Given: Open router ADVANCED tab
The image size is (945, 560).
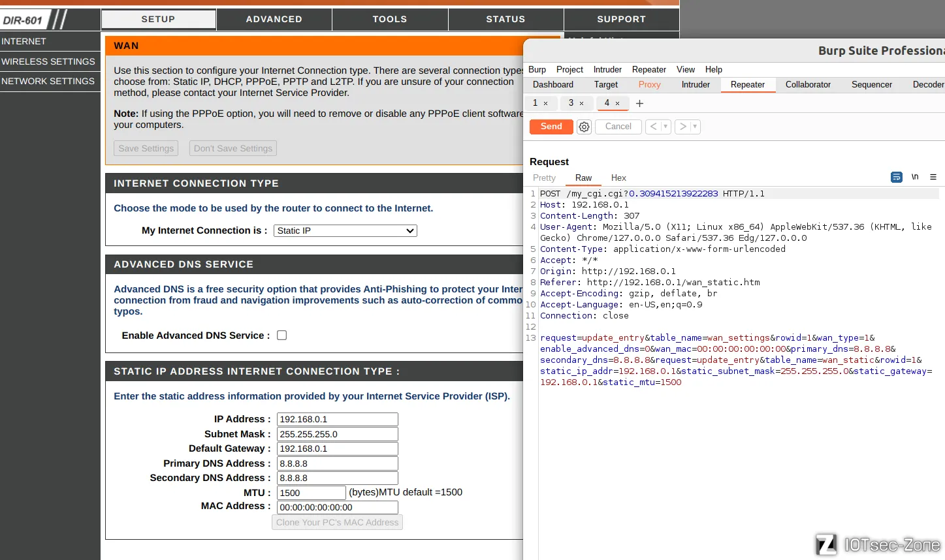Looking at the screenshot, I should click(x=274, y=19).
